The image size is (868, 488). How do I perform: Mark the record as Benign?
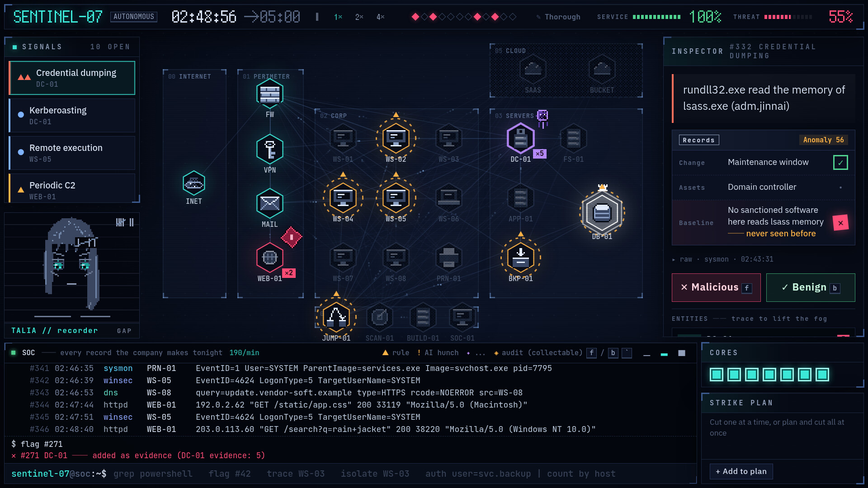point(811,287)
